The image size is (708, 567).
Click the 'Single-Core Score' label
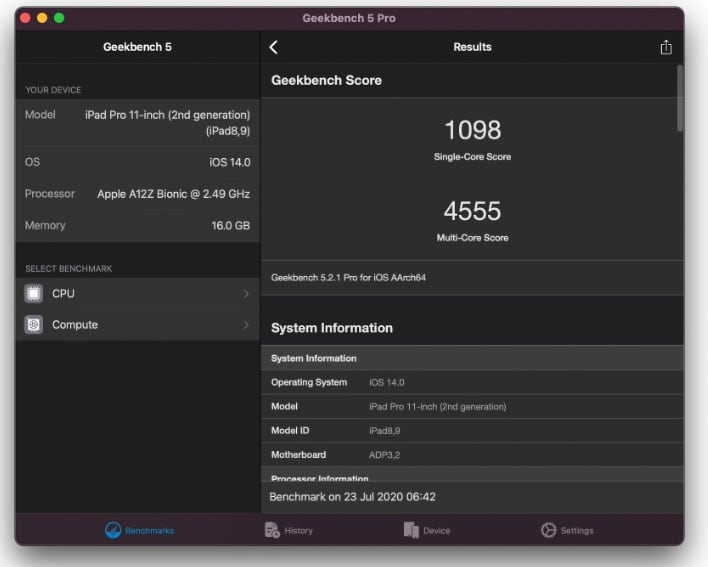click(472, 157)
